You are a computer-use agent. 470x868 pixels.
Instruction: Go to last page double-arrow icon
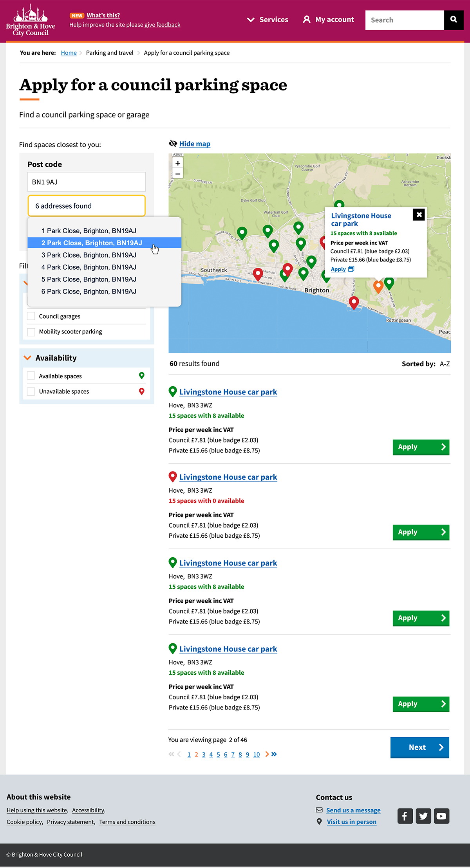(274, 754)
